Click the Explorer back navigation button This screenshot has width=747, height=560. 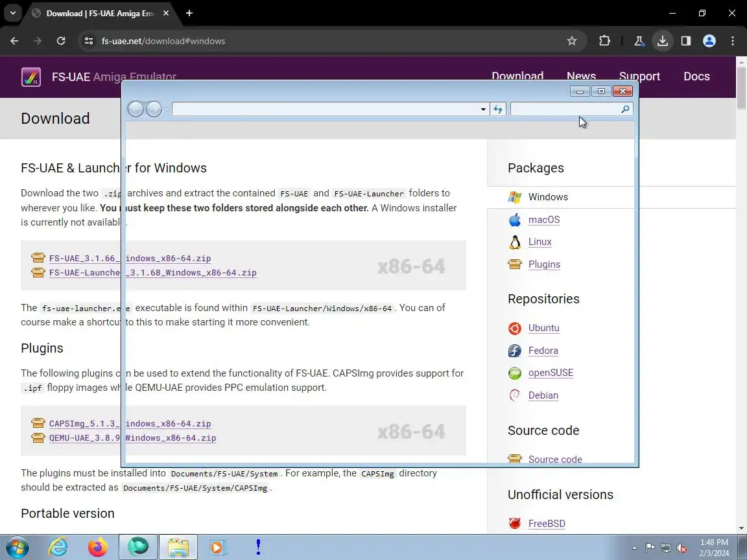click(x=136, y=109)
